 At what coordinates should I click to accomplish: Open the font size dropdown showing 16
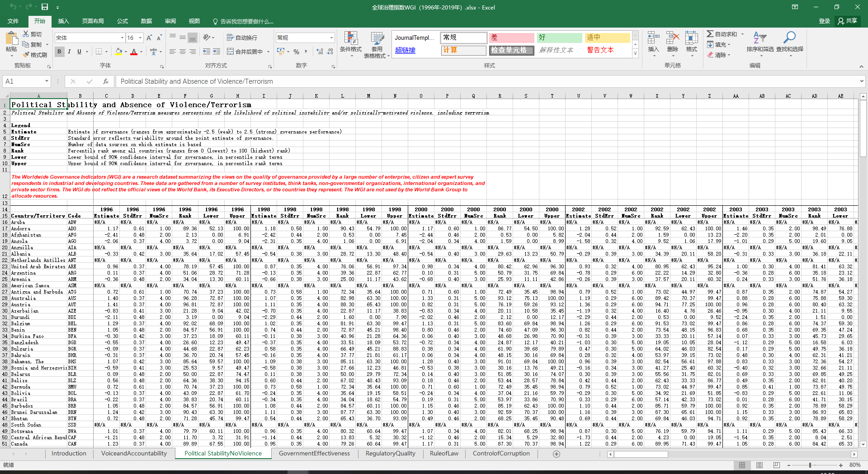tap(141, 38)
